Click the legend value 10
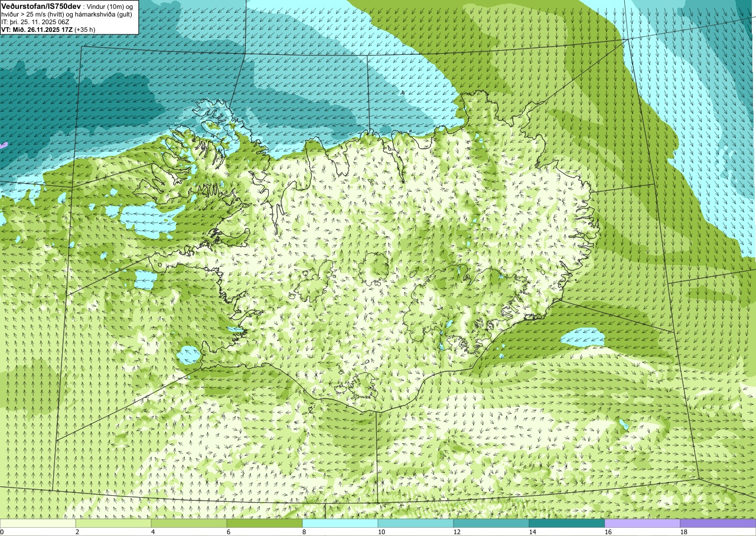 click(x=382, y=532)
